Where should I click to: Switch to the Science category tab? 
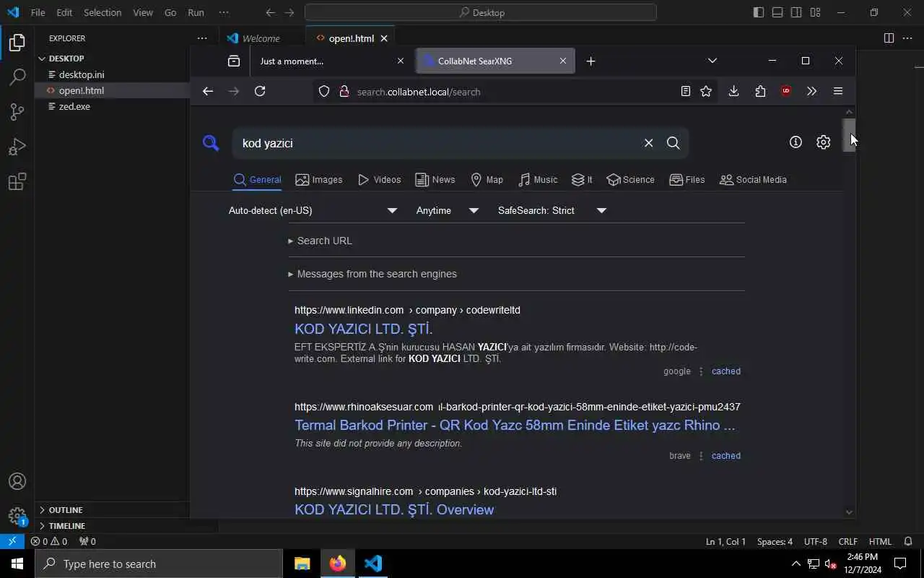pyautogui.click(x=631, y=180)
